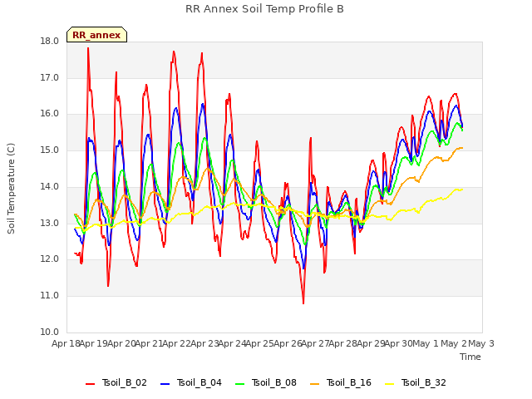Click the yellow Tsoil_B_32 legend swatch
This screenshot has width=532, height=399.
tap(390, 384)
